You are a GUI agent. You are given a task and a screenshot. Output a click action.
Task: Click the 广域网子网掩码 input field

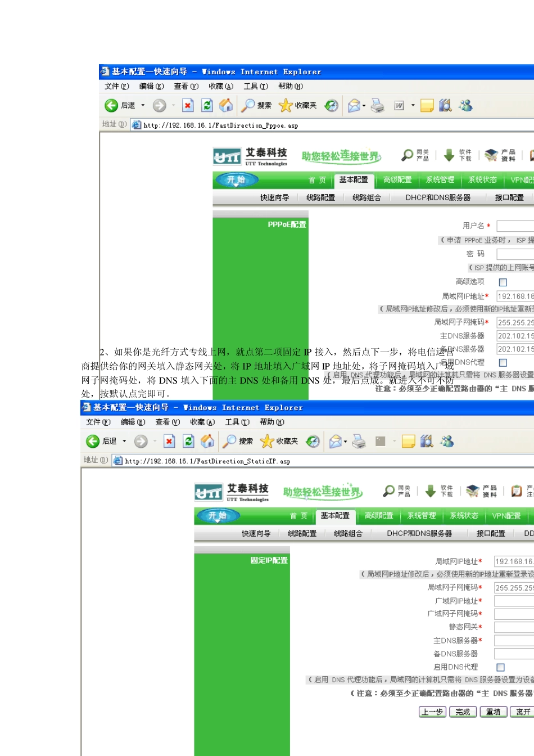click(x=514, y=614)
